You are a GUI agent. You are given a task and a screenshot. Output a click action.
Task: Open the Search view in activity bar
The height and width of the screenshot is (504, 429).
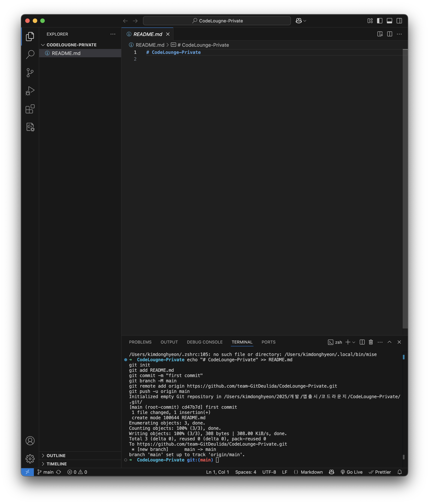pos(30,54)
